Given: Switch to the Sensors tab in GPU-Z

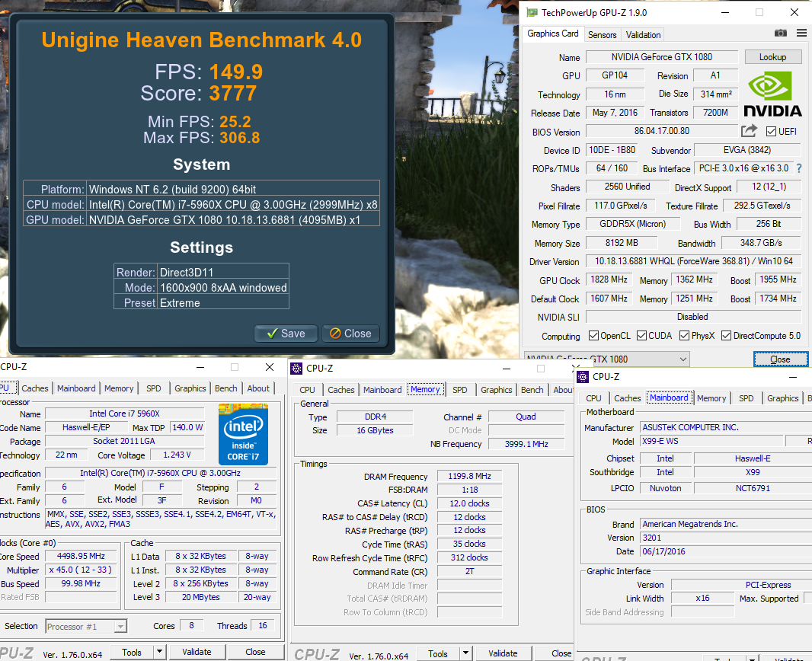Looking at the screenshot, I should [x=602, y=35].
